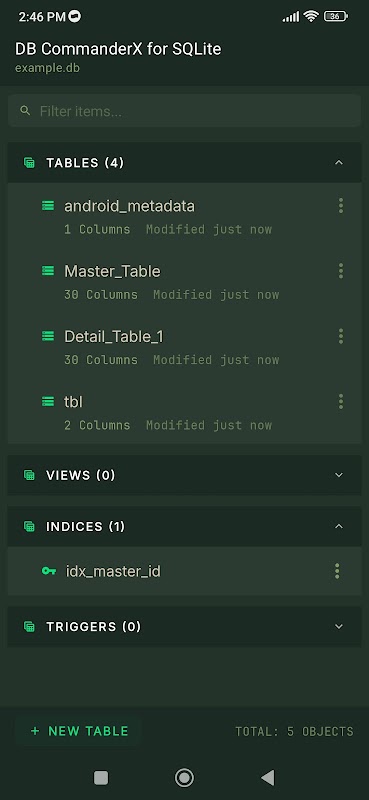Open the three-dot menu for idx_master_id
The height and width of the screenshot is (800, 369).
(x=336, y=571)
